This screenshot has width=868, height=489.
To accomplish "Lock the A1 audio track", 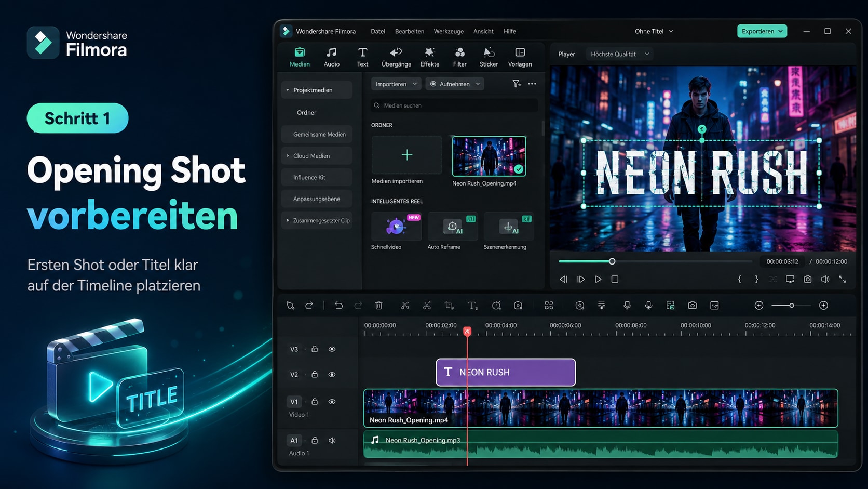I will coord(315,440).
